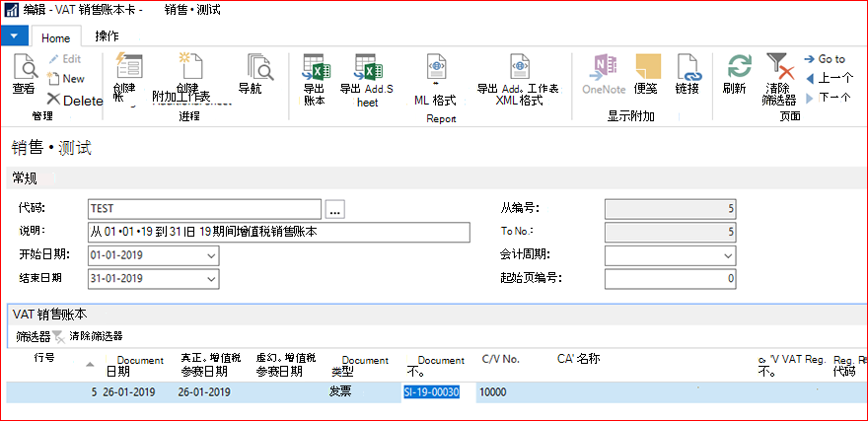
Task: Open the 会计周期 dropdown
Action: (727, 256)
